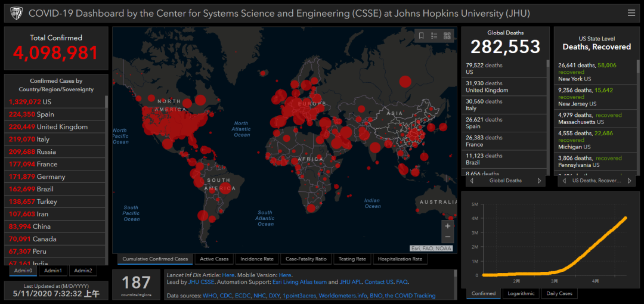The image size is (644, 304).
Task: Switch to Testing Rate map tab
Action: click(x=352, y=259)
